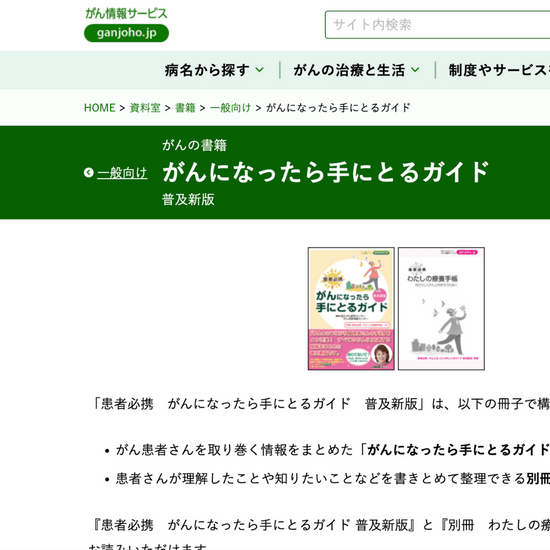This screenshot has height=550, width=550.
Task: Expand the がんの治療と生活 menu
Action: click(356, 70)
